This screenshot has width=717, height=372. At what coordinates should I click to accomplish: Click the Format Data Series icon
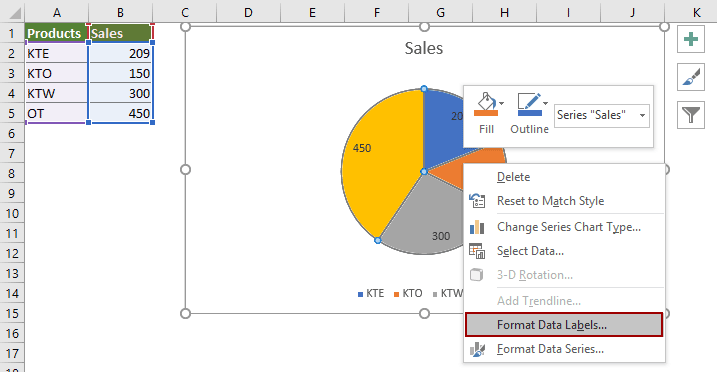click(477, 350)
